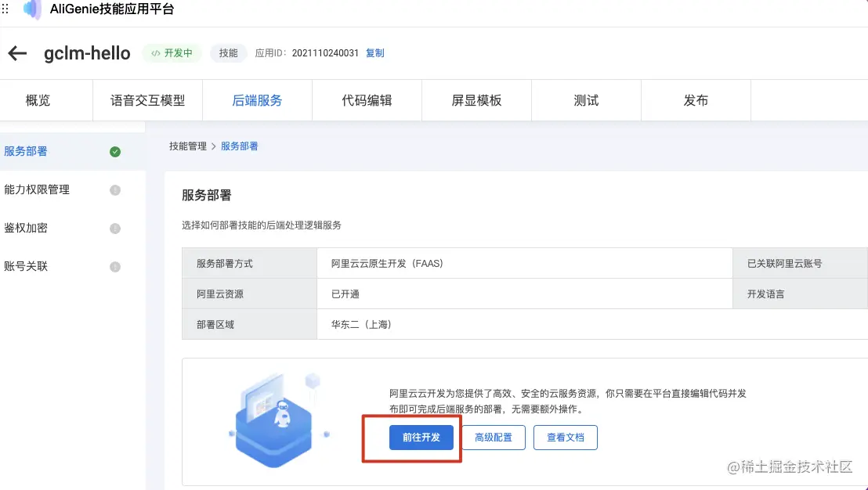868x490 pixels.
Task: Click the 技能管理 breadcrumb
Action: tap(188, 146)
